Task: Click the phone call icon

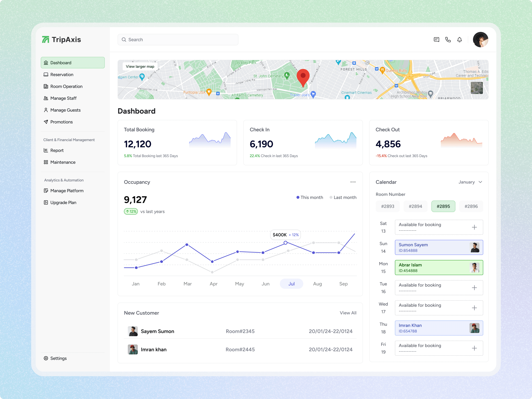Action: coord(448,40)
